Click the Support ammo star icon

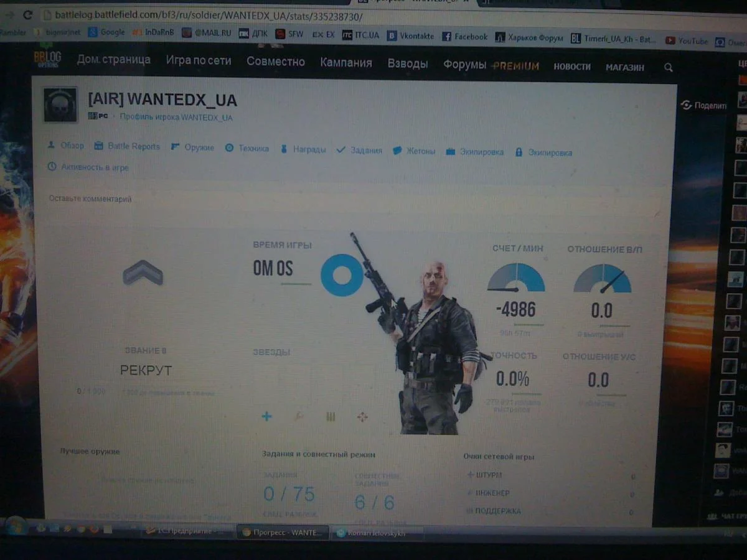point(331,417)
